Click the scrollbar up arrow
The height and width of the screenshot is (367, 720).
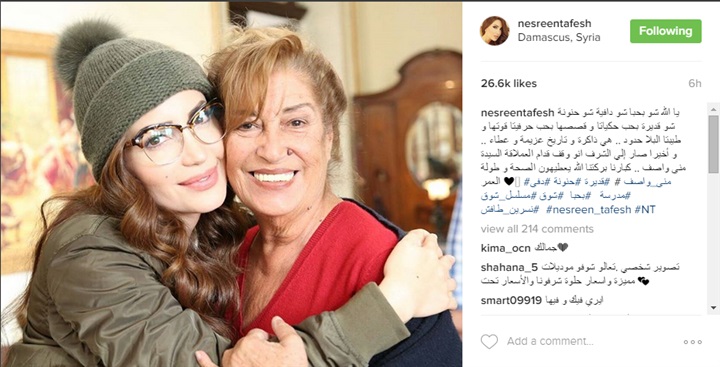(713, 110)
